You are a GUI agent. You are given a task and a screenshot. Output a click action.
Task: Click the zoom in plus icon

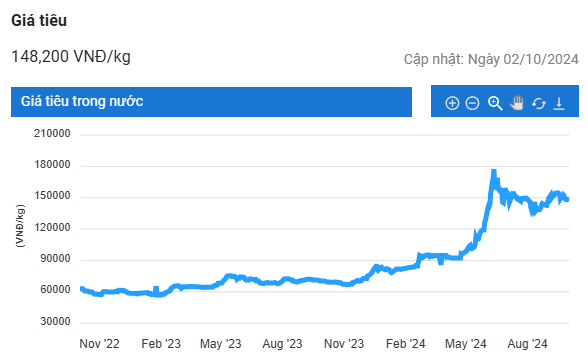(x=452, y=103)
